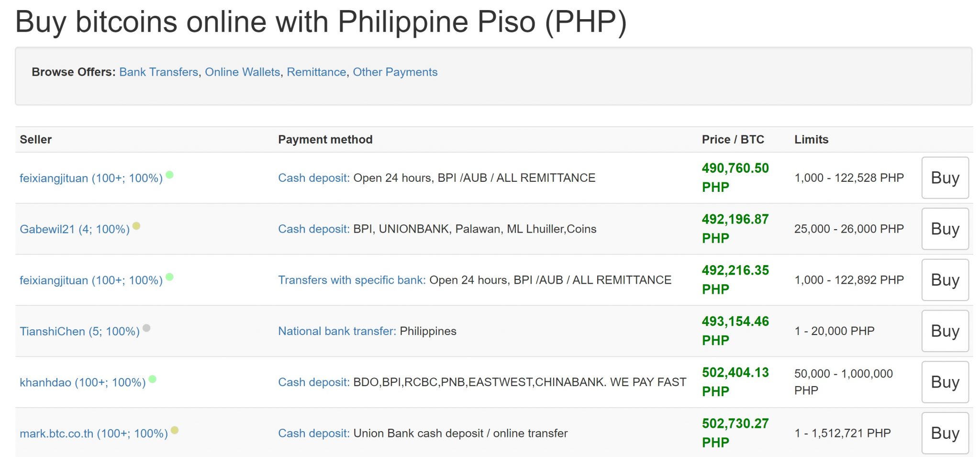Click yellow status dot next to Gabewil21
This screenshot has height=457, width=980.
tap(136, 226)
